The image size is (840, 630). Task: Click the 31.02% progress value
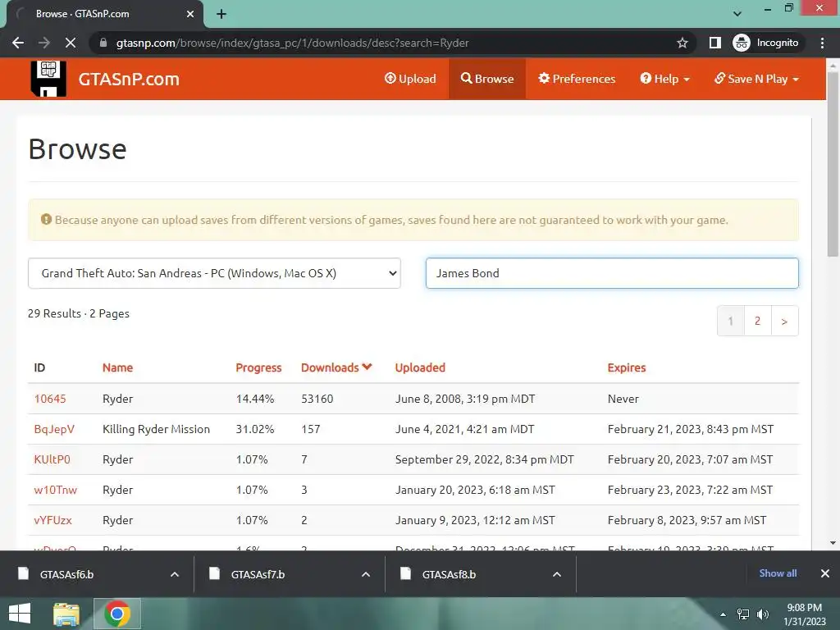pyautogui.click(x=255, y=429)
